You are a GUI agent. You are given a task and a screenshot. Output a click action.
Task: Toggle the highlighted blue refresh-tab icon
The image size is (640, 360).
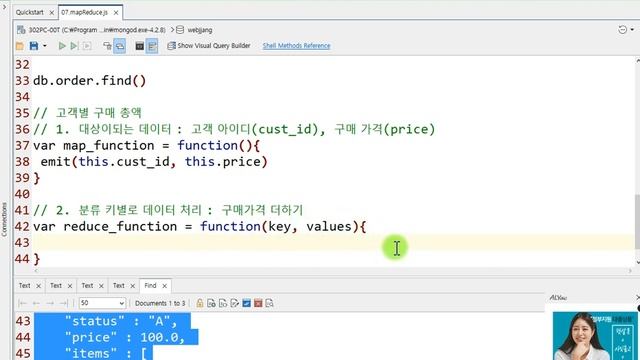click(x=120, y=46)
